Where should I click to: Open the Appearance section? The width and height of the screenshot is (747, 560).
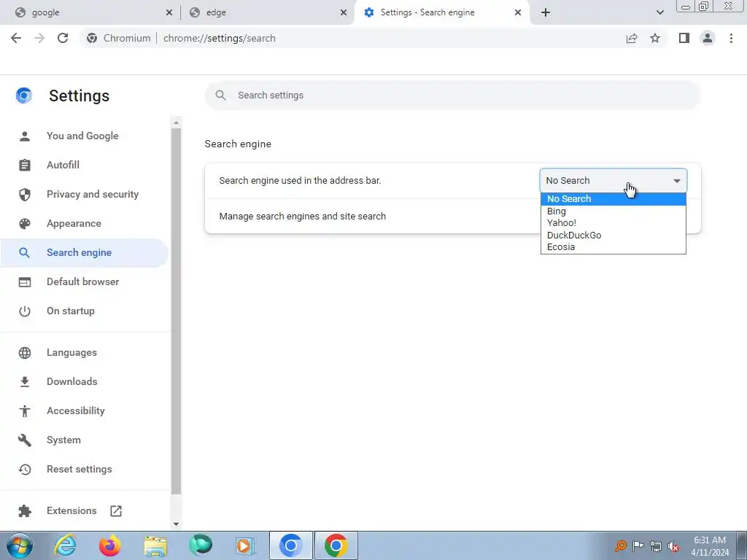tap(85, 223)
